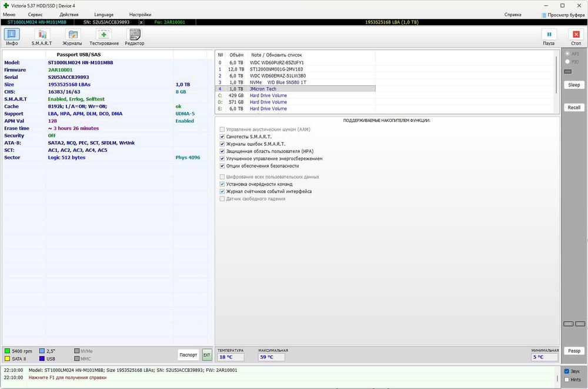Image resolution: width=588 pixels, height=389 pixels.
Task: Select drive 3 NVMe WD Blue SN580 1T
Action: coord(296,82)
